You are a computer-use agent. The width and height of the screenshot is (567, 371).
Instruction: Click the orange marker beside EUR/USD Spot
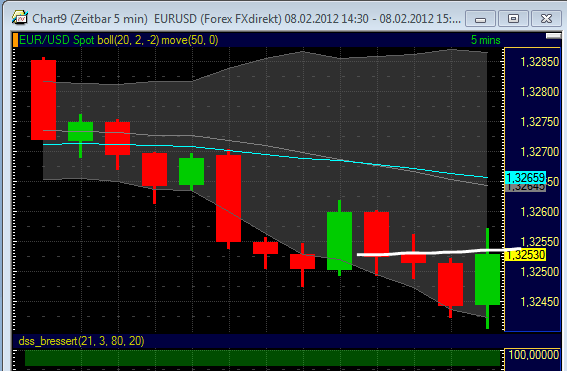click(15, 40)
